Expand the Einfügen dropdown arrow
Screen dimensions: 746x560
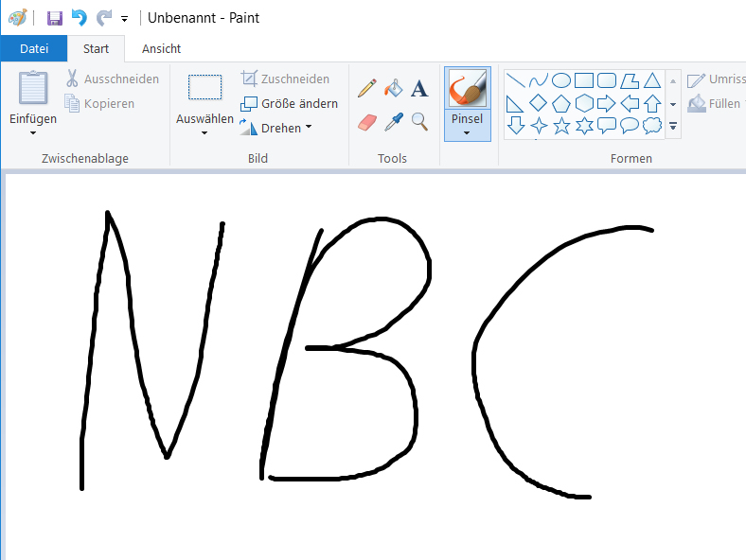(x=33, y=132)
